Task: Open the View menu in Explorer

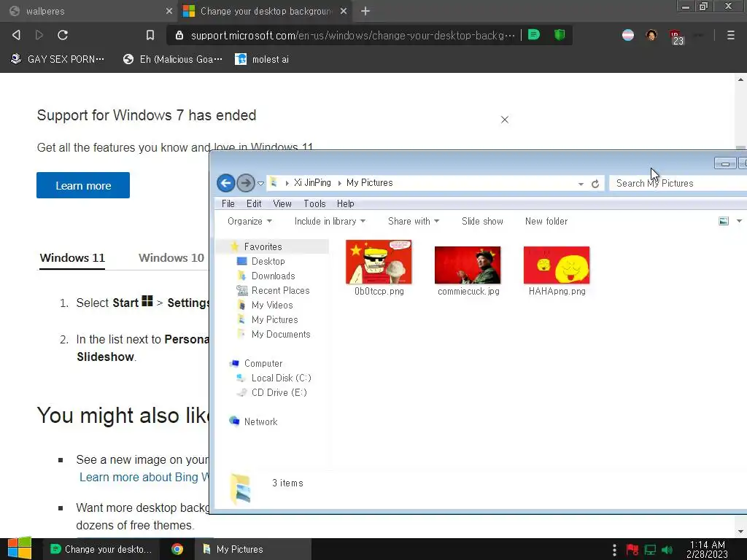Action: (282, 203)
